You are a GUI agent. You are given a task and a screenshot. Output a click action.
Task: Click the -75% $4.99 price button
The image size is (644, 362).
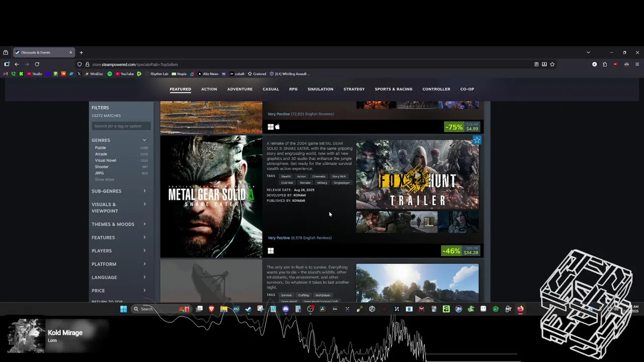tap(462, 127)
